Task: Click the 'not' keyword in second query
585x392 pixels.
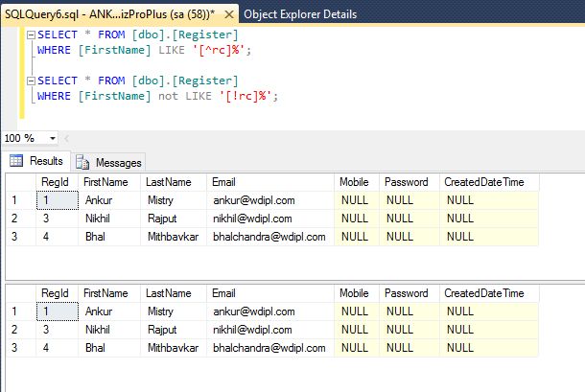Action: tap(168, 96)
